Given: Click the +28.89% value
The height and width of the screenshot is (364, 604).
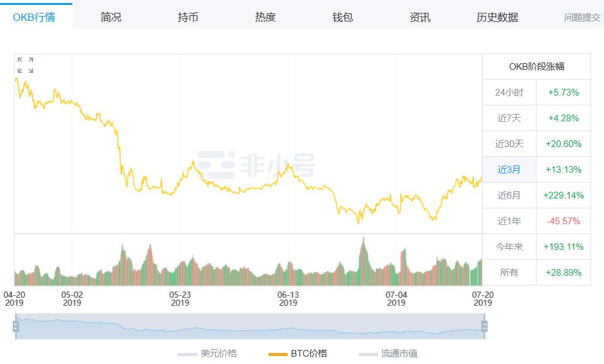Looking at the screenshot, I should click(563, 273).
